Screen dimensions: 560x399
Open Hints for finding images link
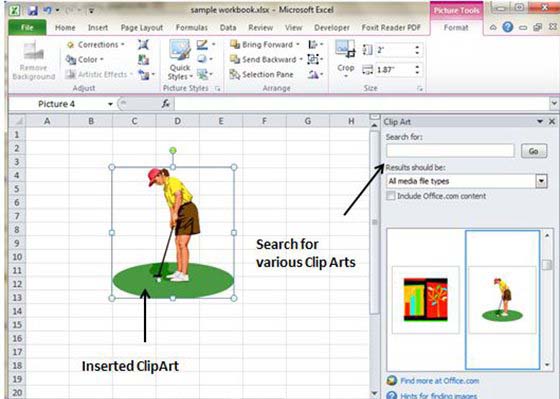click(x=438, y=395)
